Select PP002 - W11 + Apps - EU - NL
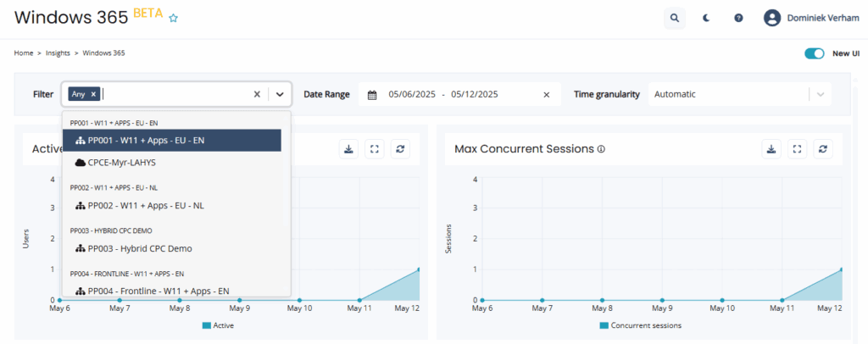Viewport: 868px width, 344px height. (146, 205)
